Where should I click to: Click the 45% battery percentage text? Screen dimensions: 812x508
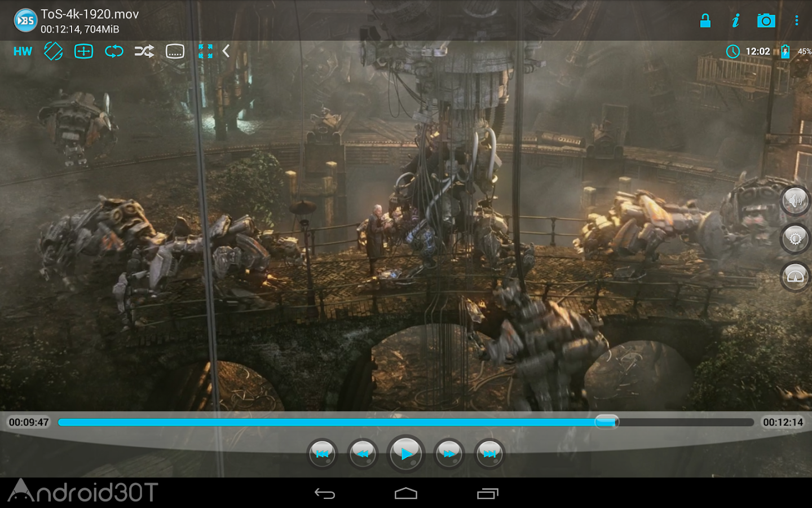tap(805, 51)
